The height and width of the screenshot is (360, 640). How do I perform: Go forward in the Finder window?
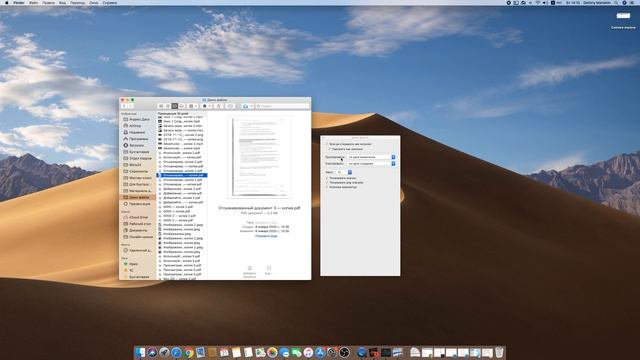(131, 106)
